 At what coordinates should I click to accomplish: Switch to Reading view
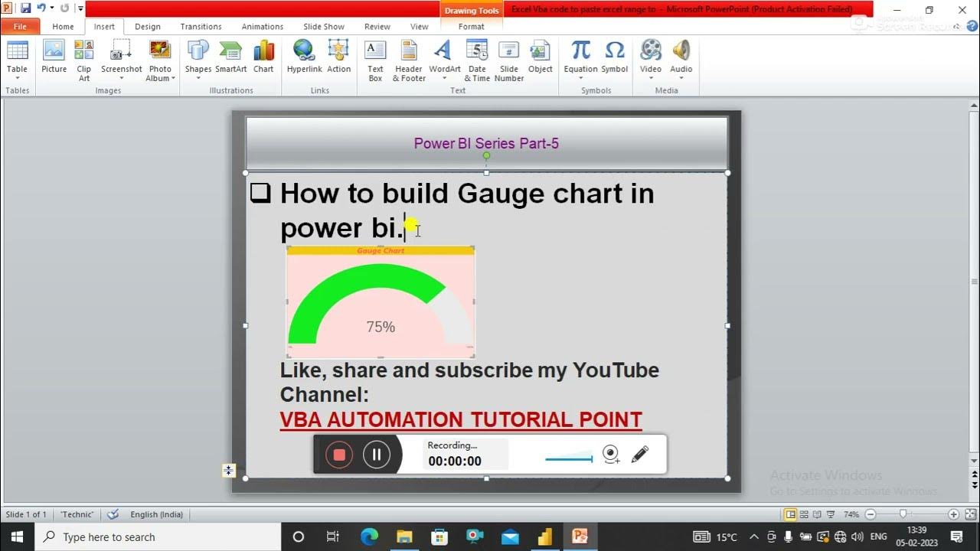pyautogui.click(x=818, y=514)
